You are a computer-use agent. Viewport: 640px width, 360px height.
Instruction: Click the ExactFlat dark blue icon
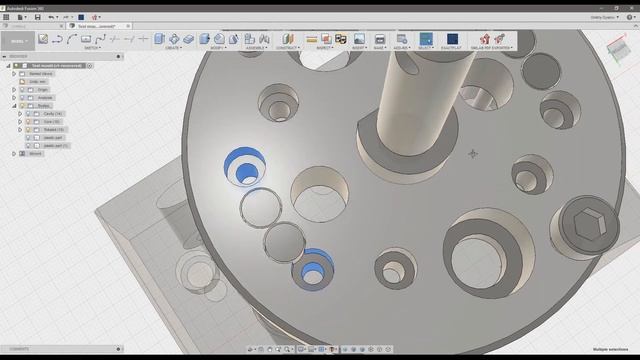452,39
